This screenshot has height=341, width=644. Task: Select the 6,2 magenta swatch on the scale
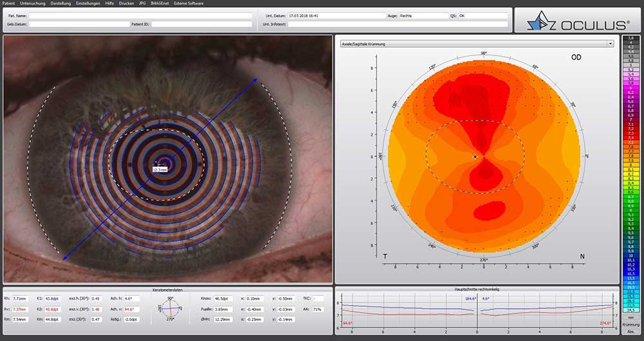630,92
